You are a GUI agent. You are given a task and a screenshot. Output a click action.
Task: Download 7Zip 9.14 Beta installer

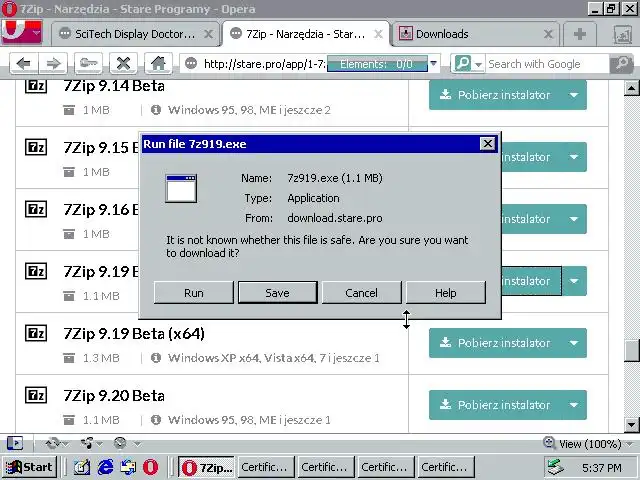[x=495, y=95]
